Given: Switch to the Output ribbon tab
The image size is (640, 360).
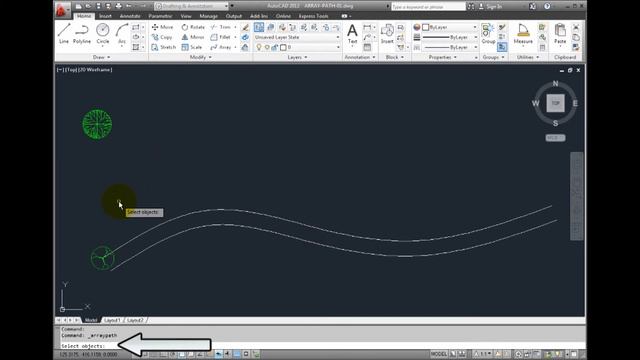Looking at the screenshot, I should point(233,16).
